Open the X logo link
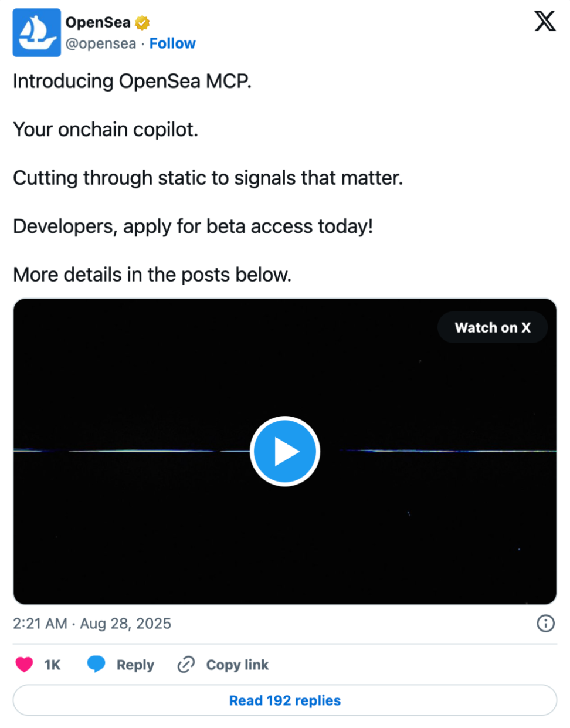Viewport: 570px width, 728px height. [545, 22]
